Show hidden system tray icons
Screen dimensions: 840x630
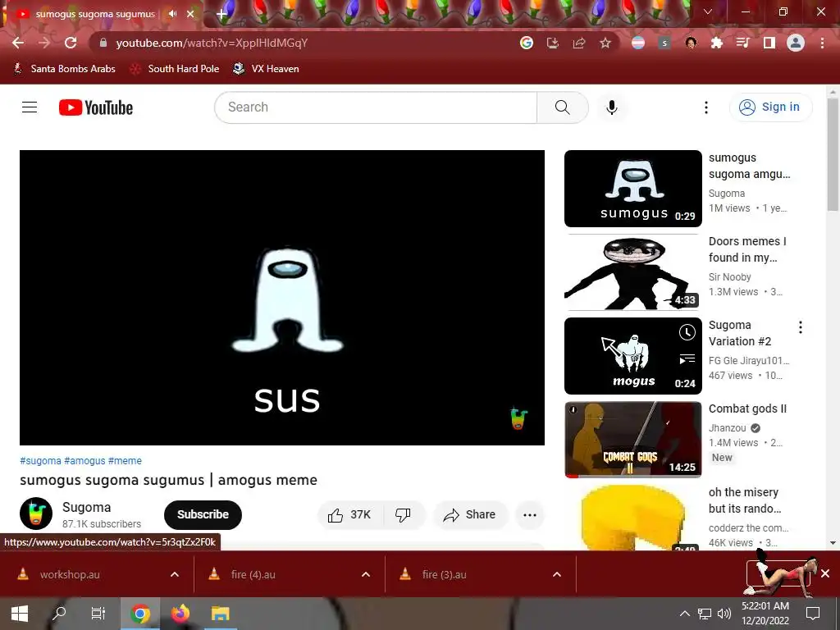tap(685, 614)
